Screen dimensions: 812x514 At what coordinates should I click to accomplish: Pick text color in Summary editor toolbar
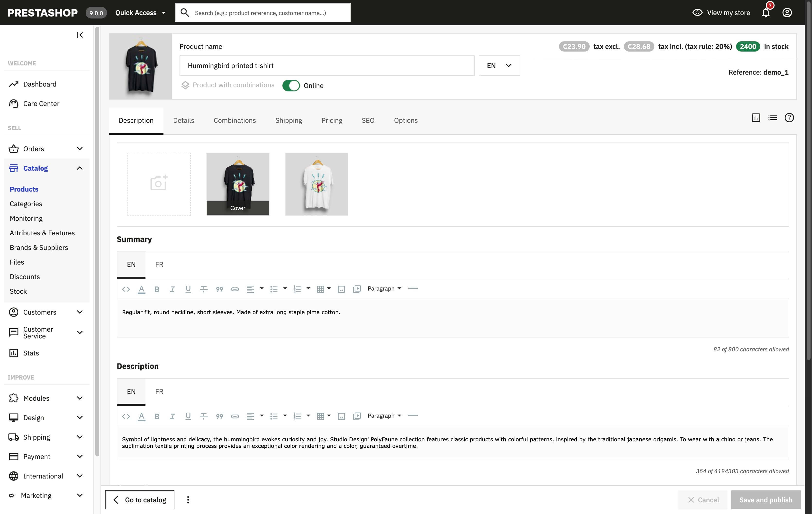pyautogui.click(x=141, y=289)
